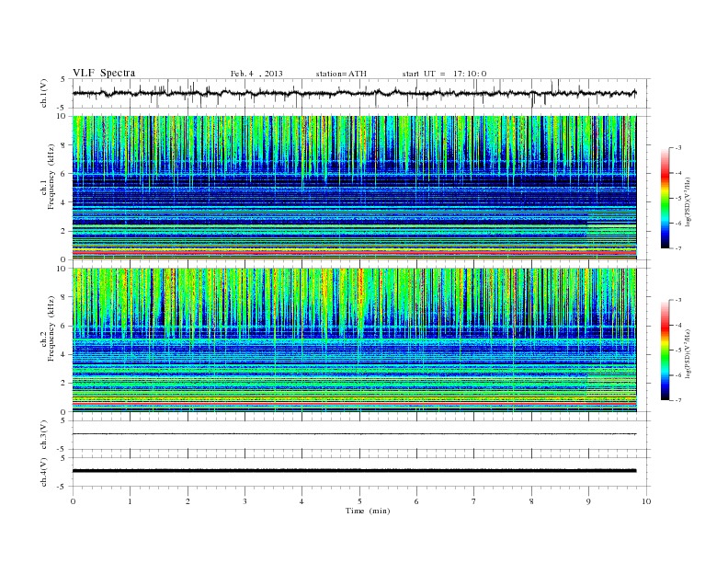Select the "start UT = 17:10:0" text
The width and height of the screenshot is (728, 563).
(444, 74)
